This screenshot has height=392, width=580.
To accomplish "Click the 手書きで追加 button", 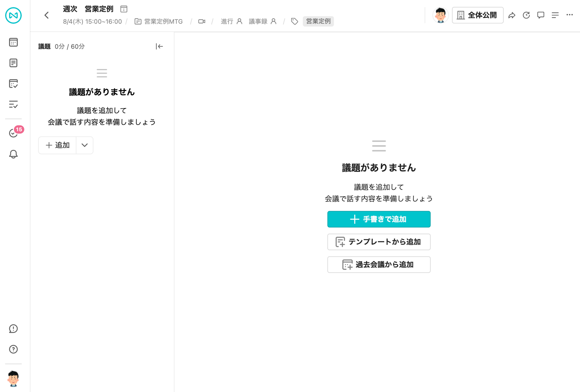I will coord(379,219).
